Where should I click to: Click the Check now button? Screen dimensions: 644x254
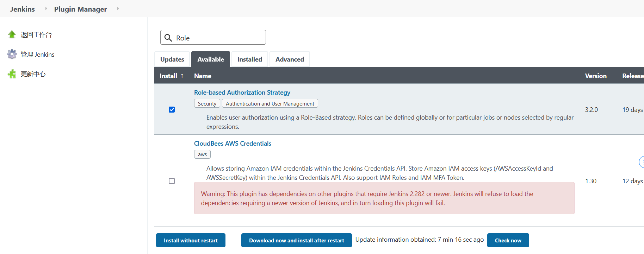pos(508,240)
